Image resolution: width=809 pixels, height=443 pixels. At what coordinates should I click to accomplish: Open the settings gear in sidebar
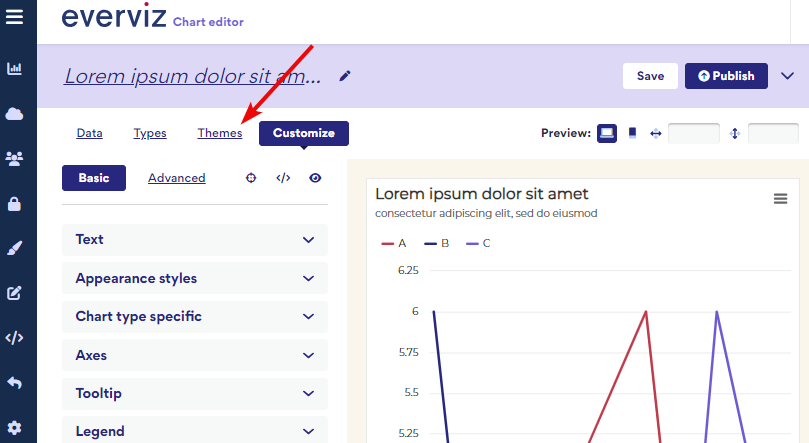[x=14, y=428]
